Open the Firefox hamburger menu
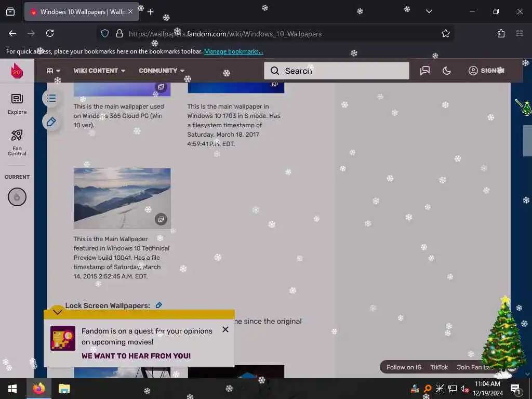Viewport: 532px width, 399px height. click(x=520, y=33)
